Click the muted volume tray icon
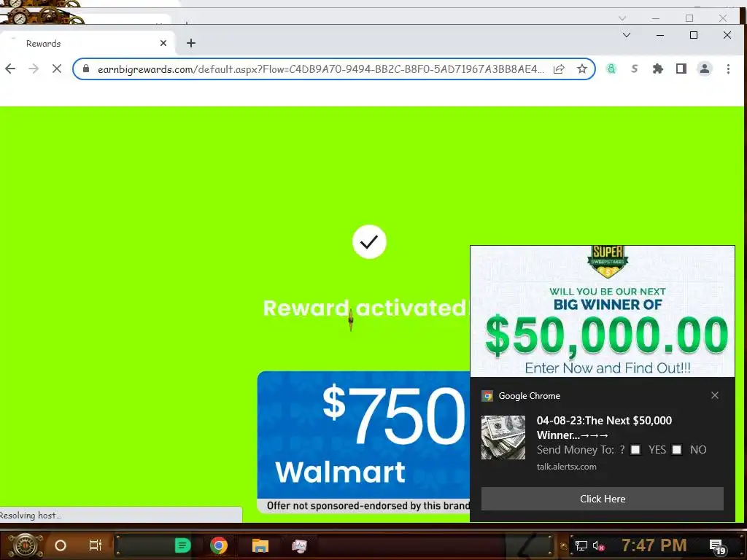The height and width of the screenshot is (560, 747). click(x=598, y=545)
